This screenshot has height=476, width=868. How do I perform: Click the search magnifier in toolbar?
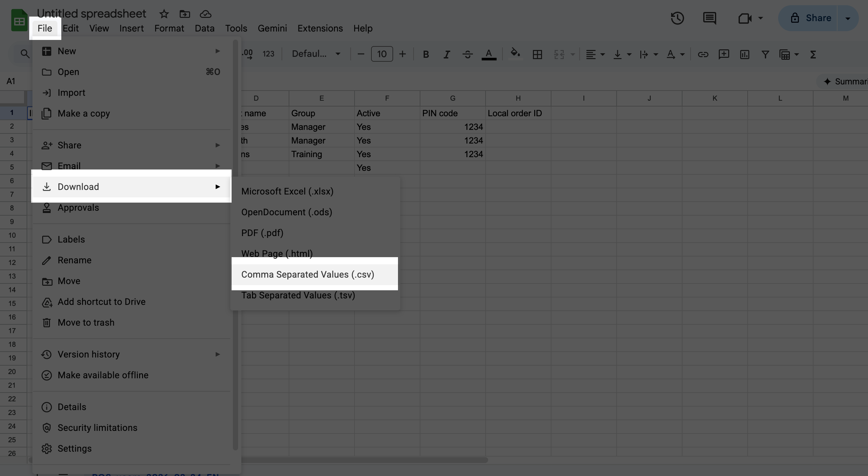[x=25, y=54]
